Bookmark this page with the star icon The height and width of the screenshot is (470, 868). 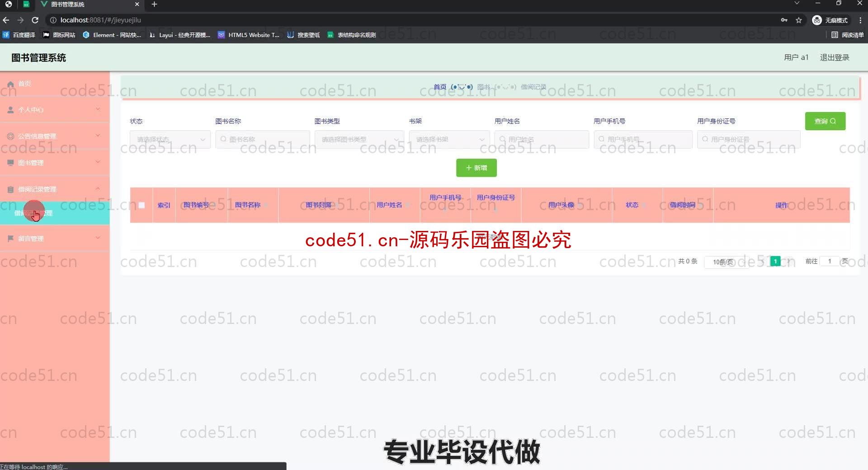point(799,20)
